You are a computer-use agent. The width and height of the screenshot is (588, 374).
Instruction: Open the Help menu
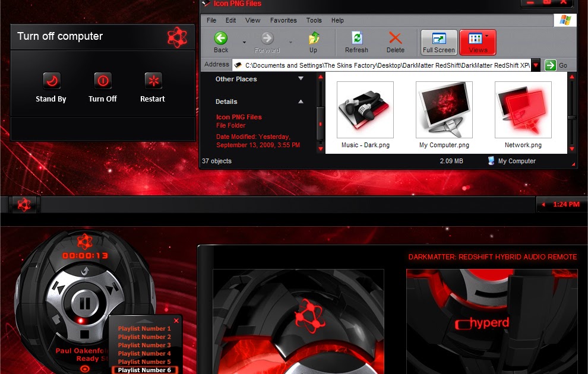[337, 20]
